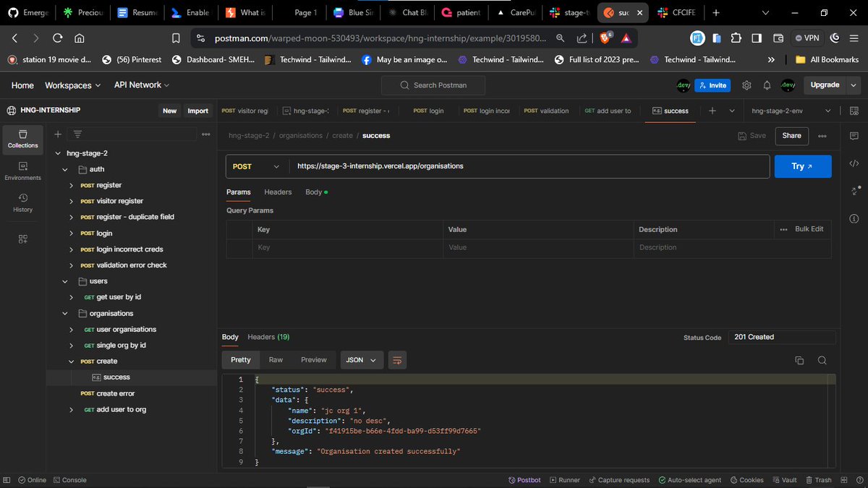Open the collections panel three-dots options
This screenshot has width=868, height=488.
205,134
